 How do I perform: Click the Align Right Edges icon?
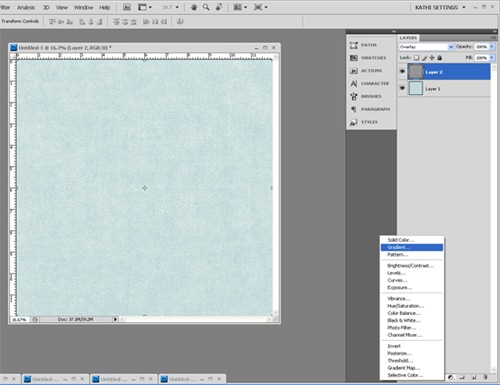click(x=99, y=22)
